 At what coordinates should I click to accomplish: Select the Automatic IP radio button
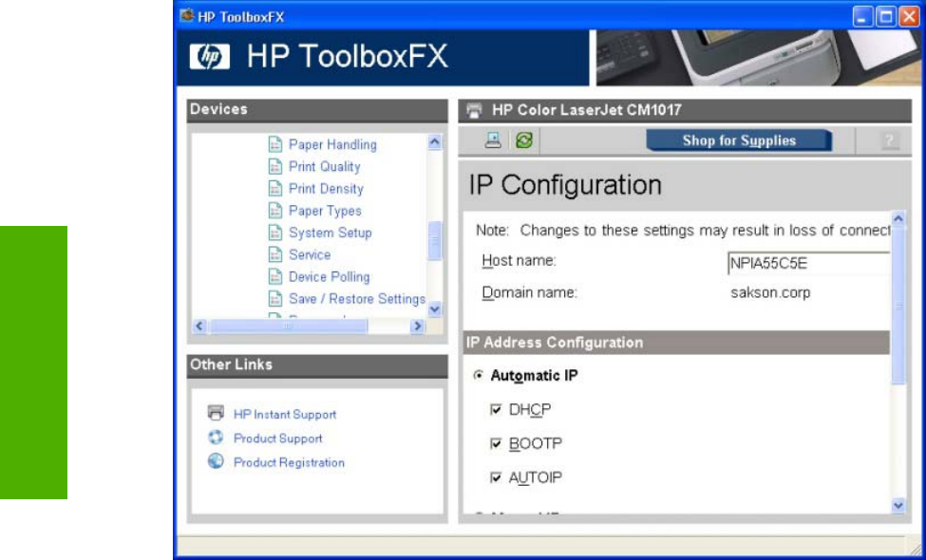(x=479, y=376)
